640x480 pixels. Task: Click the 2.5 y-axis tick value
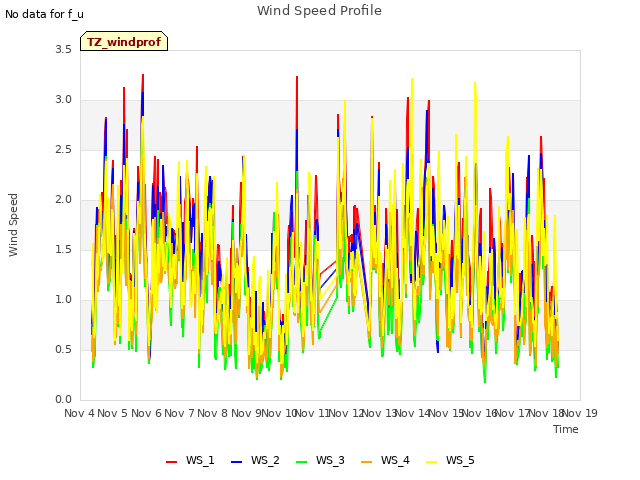(63, 150)
